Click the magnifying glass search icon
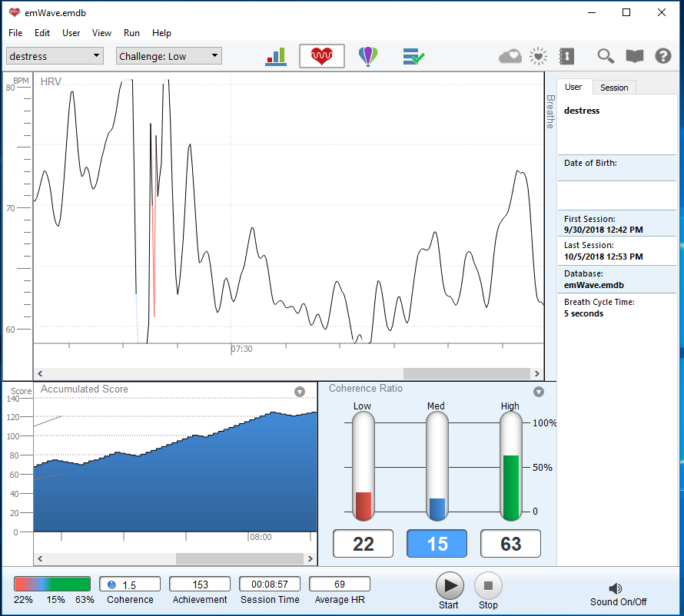 coord(606,56)
